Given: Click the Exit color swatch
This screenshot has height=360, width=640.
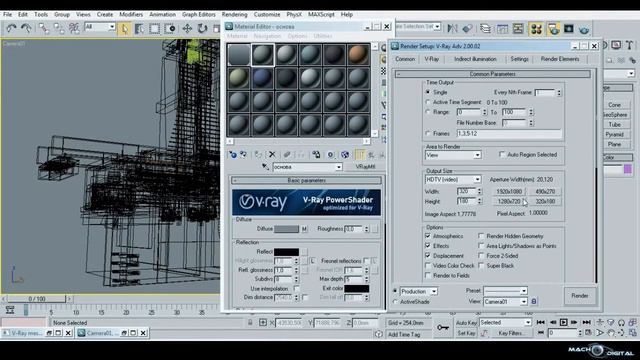Looking at the screenshot, I should tap(356, 288).
